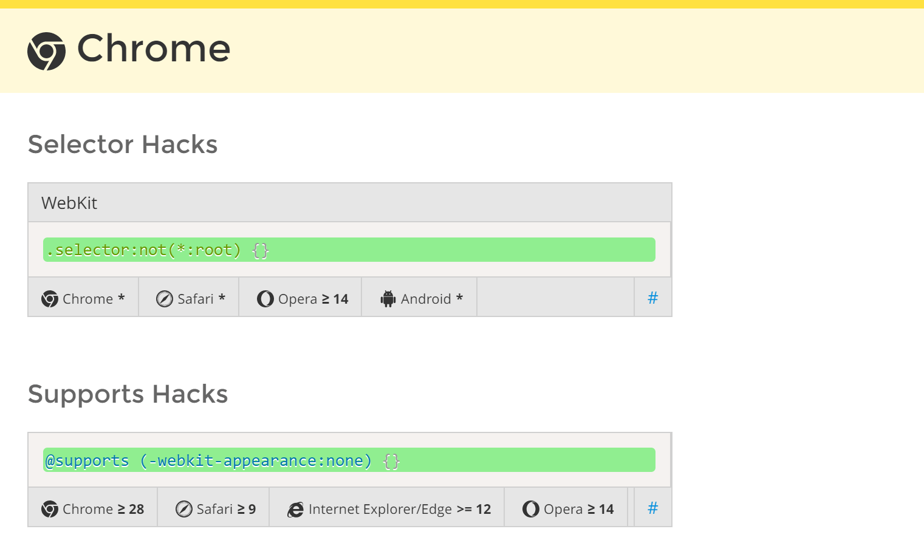Click the WebKit label header
Screen dimensions: 924x560
pos(69,203)
